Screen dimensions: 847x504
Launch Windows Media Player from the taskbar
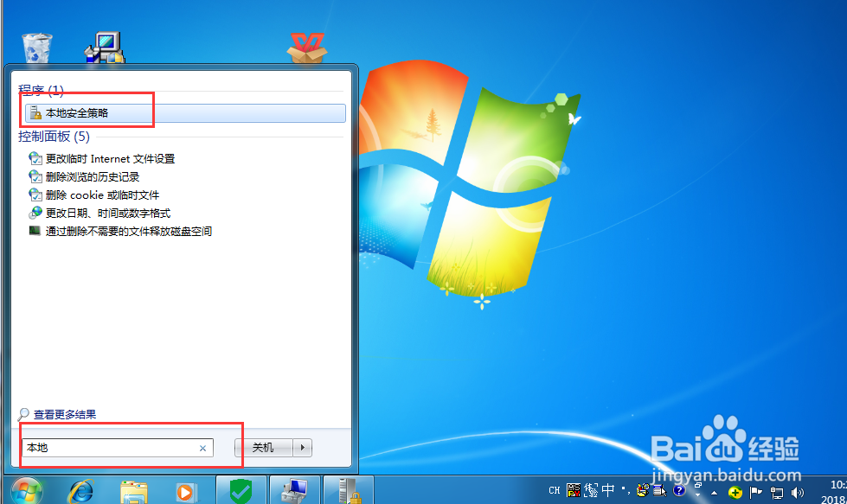click(185, 490)
